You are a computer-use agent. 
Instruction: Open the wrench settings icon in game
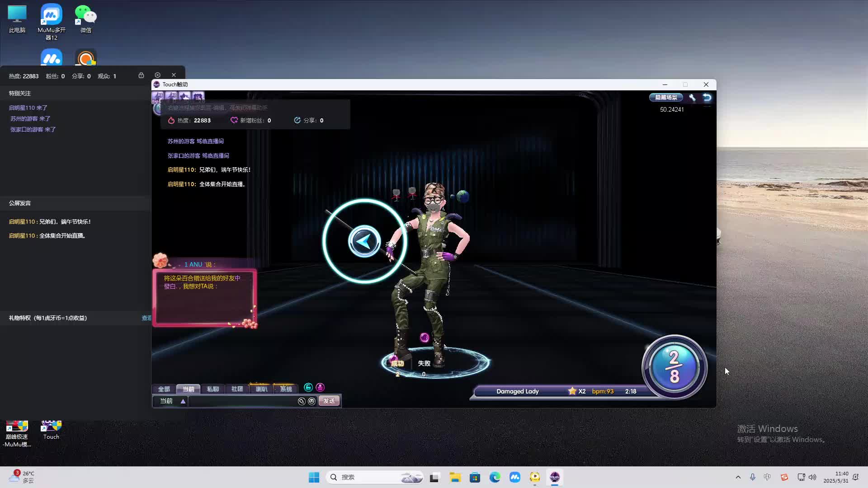pos(692,98)
